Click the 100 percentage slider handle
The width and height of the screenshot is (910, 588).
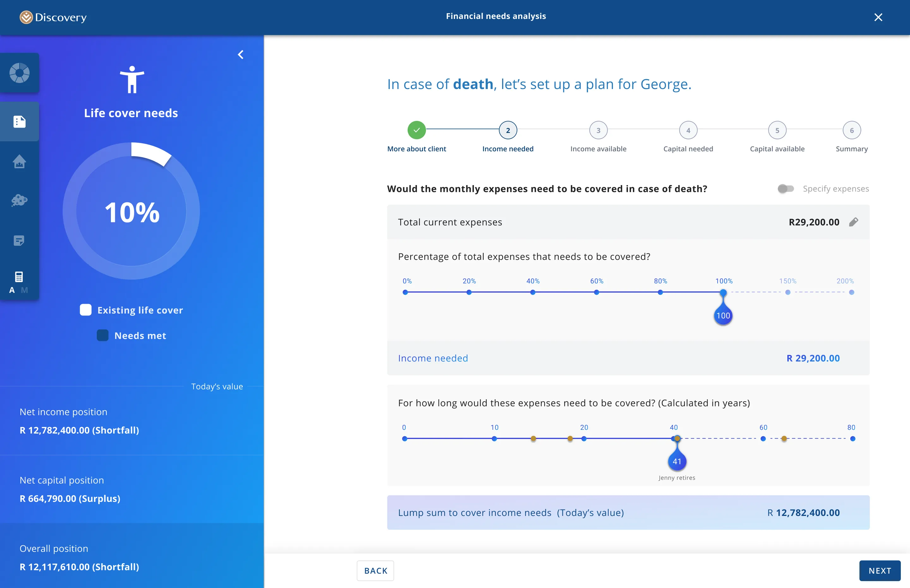(x=723, y=315)
